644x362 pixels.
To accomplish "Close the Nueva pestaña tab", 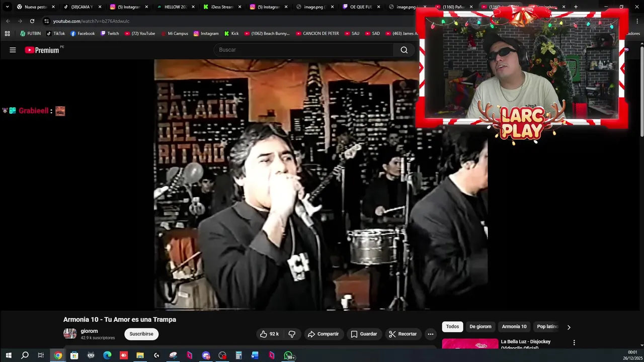I will click(x=53, y=7).
